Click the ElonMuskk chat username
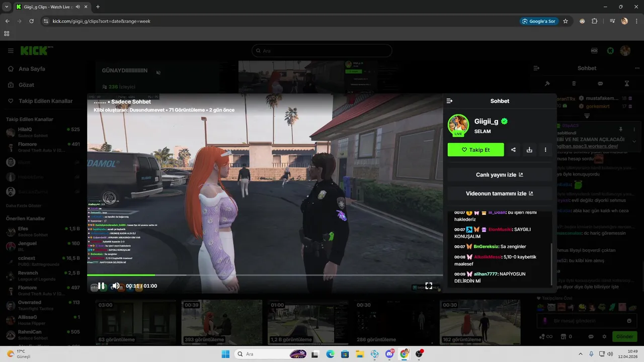Viewport: 644px width, 362px height. tap(500, 229)
